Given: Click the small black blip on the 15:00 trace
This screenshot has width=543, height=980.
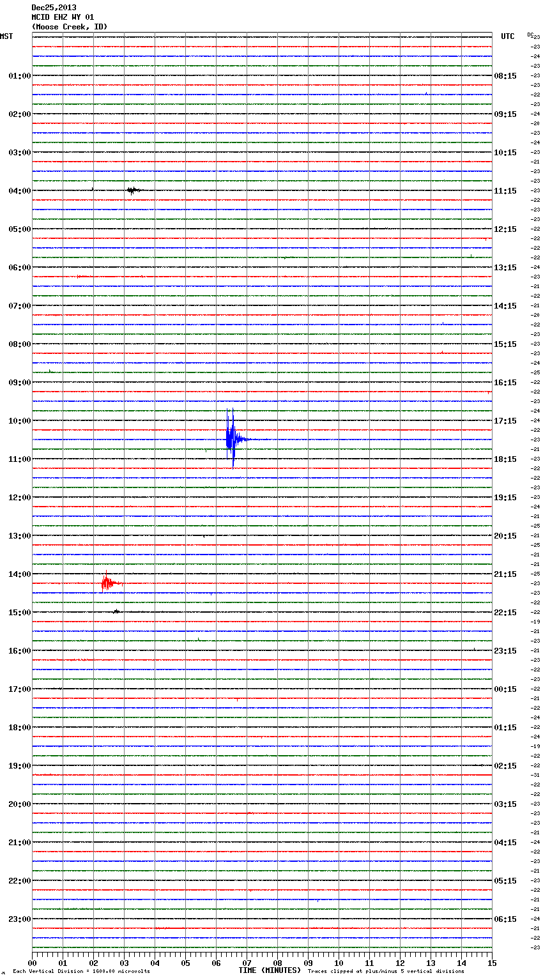Looking at the screenshot, I should (117, 611).
